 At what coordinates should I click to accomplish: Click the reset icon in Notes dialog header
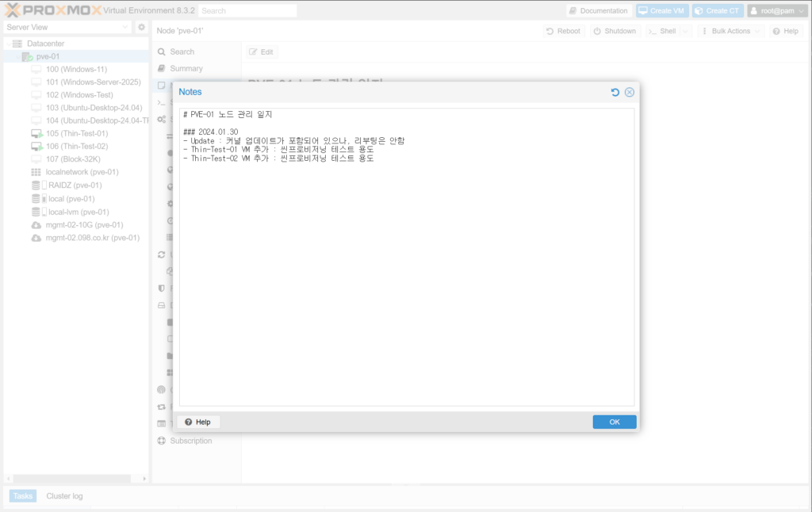pos(615,92)
